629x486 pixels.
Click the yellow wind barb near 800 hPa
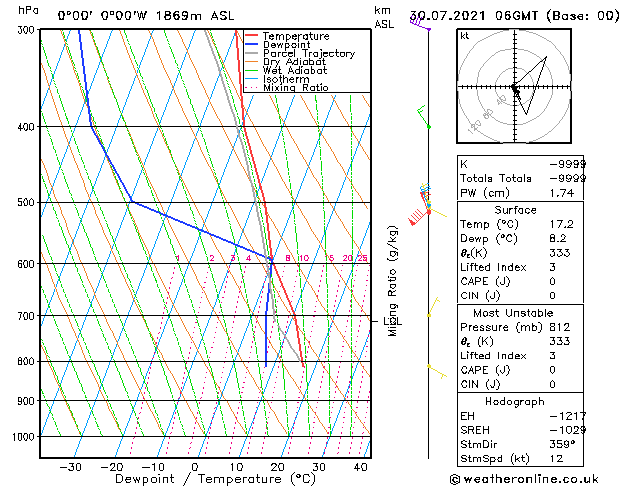(436, 371)
